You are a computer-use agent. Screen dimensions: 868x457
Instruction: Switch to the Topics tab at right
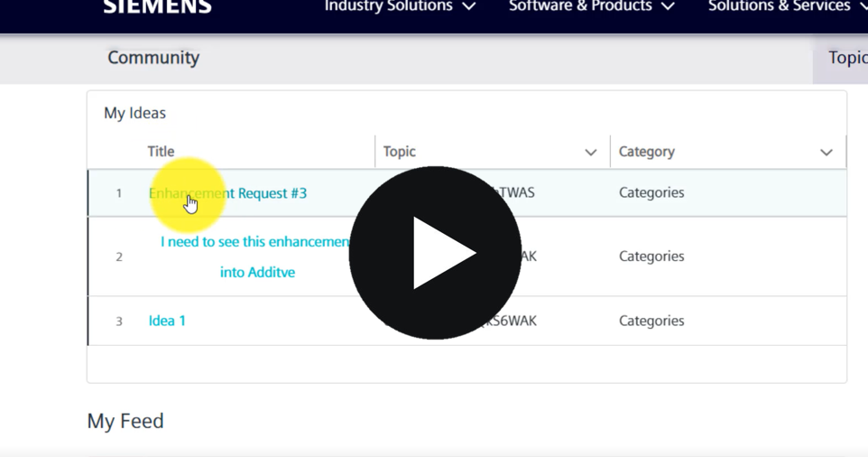pos(846,58)
